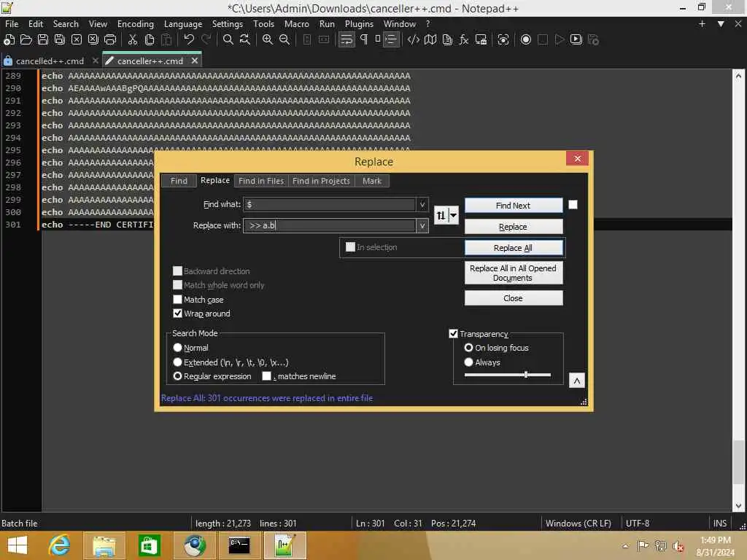Viewport: 747px width, 560px height.
Task: Open the dropdown arrow beside swap button
Action: [x=454, y=216]
